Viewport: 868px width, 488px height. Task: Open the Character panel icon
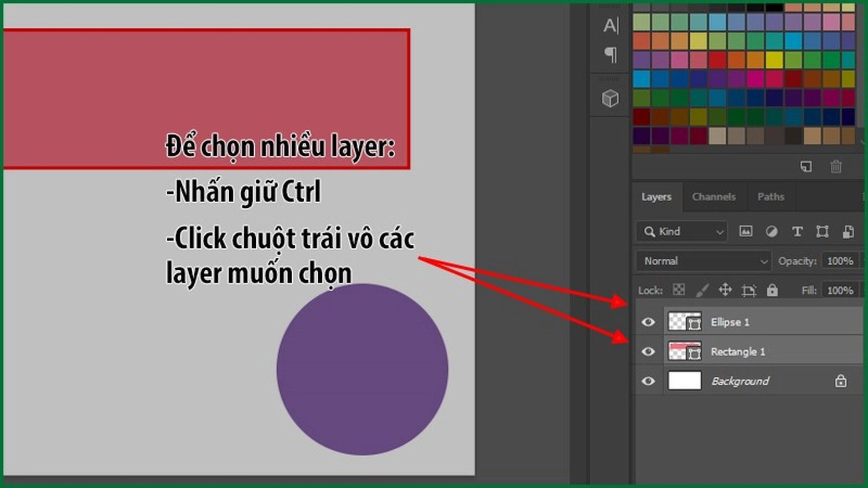click(610, 25)
